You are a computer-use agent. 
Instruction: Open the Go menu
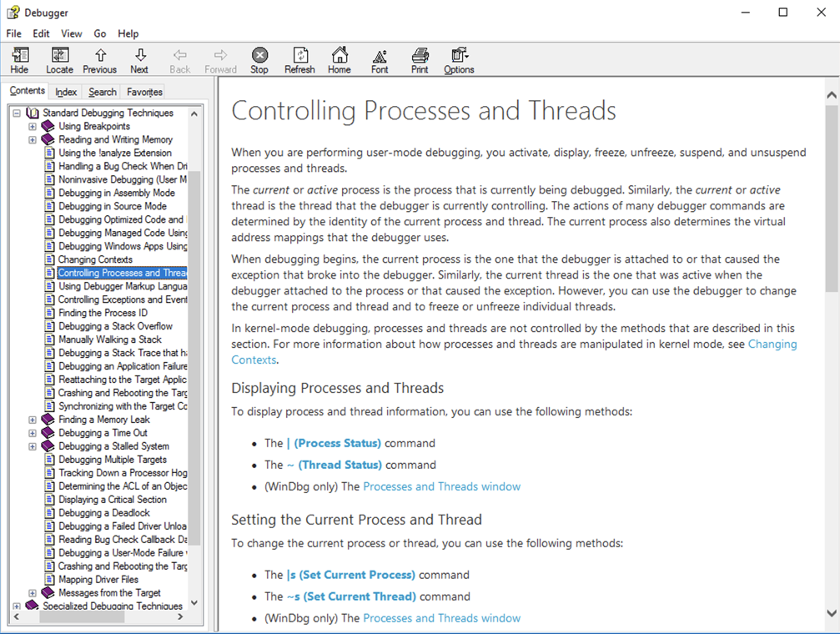coord(100,33)
